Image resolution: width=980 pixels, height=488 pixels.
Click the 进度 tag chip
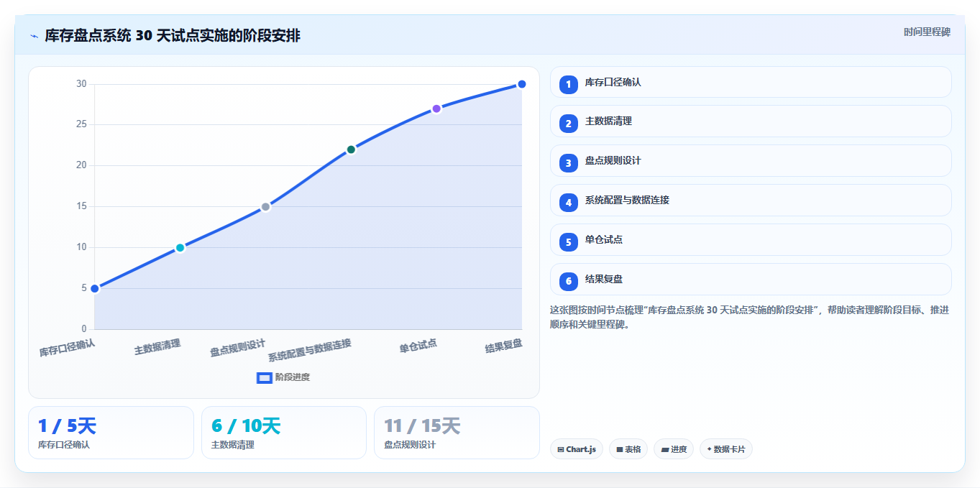pos(674,449)
